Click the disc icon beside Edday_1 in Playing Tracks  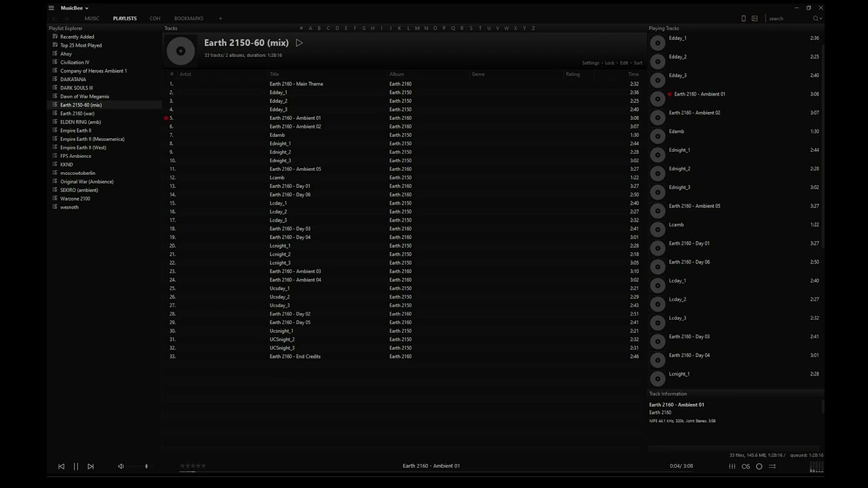click(657, 43)
